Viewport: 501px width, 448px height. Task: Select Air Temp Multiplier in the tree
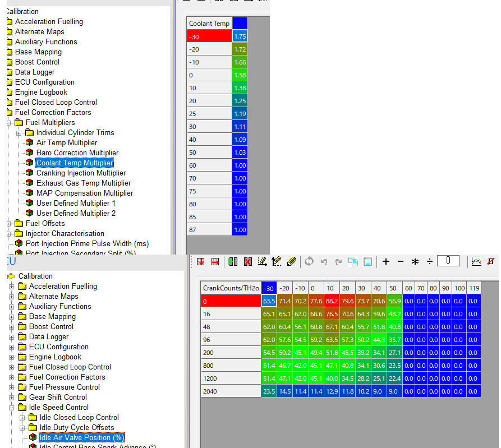point(66,143)
